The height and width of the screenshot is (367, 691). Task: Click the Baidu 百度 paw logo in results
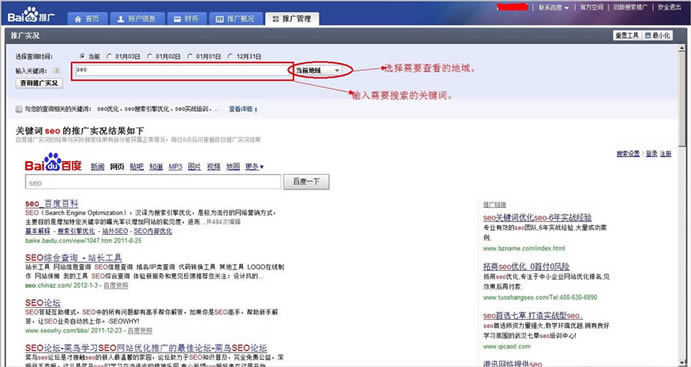tap(53, 163)
